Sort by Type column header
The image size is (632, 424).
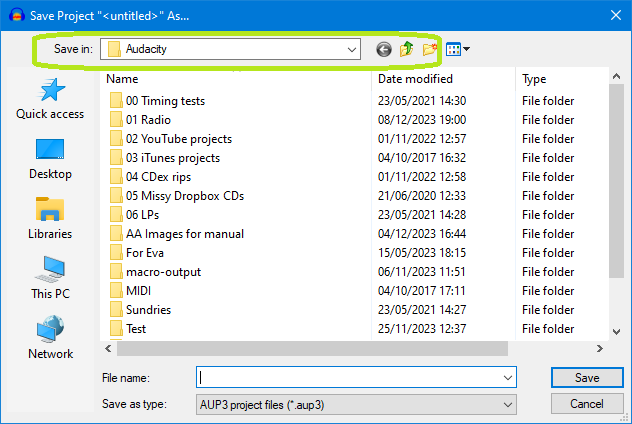click(x=534, y=79)
